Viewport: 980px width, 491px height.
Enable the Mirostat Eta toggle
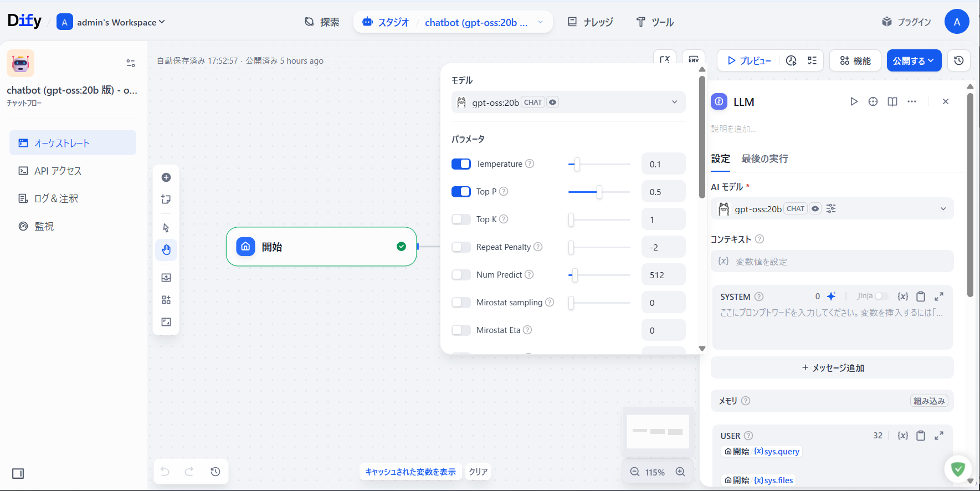click(461, 330)
